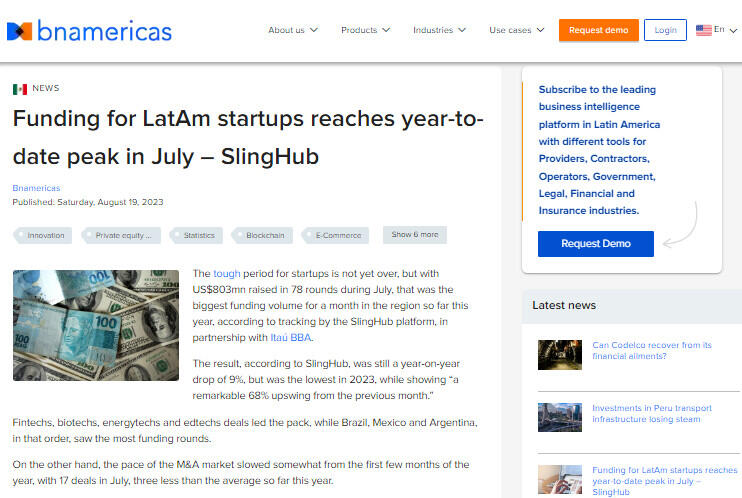Choose the Blockchain tag

[x=265, y=236]
